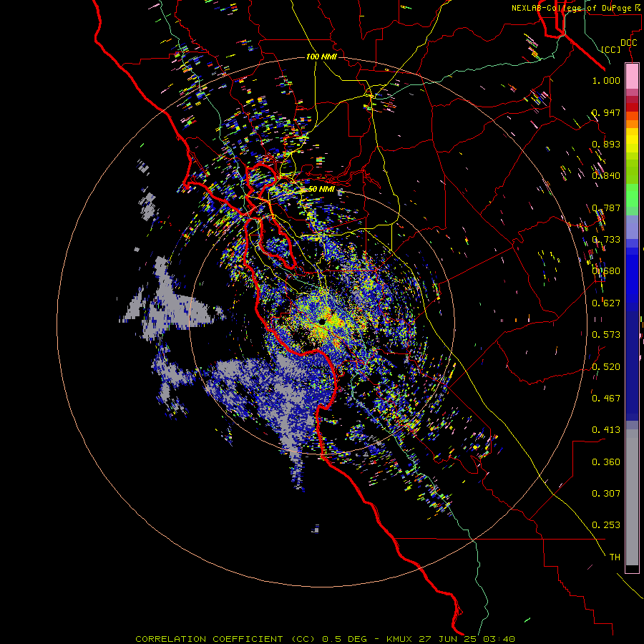This screenshot has height=644, width=644.
Task: Click the KMUX radar station identifier
Action: [x=399, y=639]
